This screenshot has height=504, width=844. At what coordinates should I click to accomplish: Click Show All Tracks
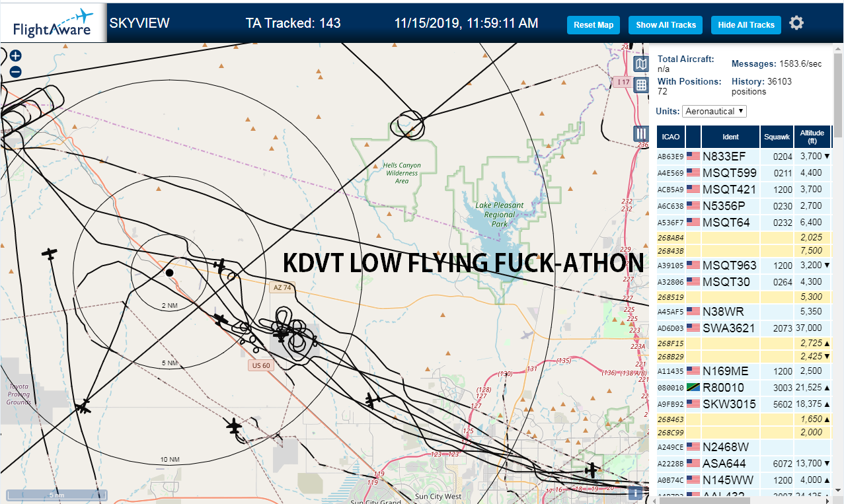tap(666, 25)
